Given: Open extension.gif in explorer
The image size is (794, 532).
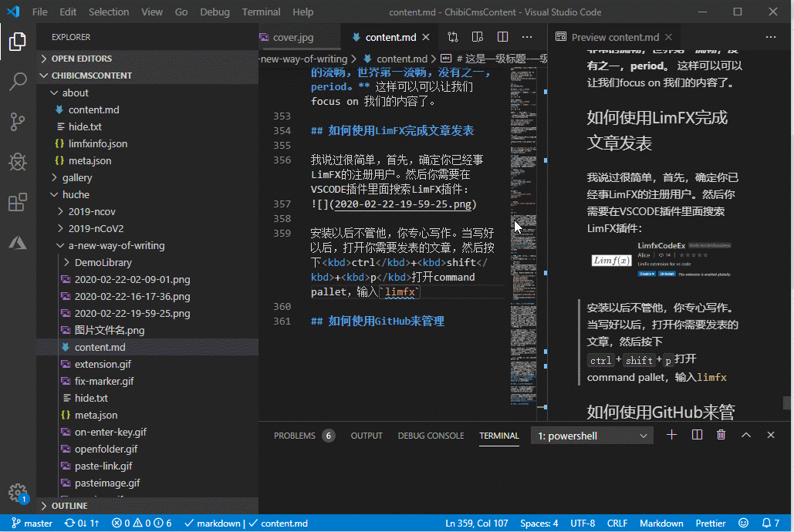Looking at the screenshot, I should [x=147, y=364].
